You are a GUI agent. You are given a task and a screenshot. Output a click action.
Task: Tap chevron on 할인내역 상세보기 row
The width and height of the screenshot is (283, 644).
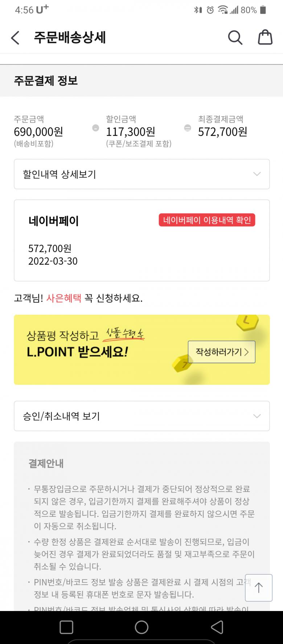pyautogui.click(x=257, y=174)
